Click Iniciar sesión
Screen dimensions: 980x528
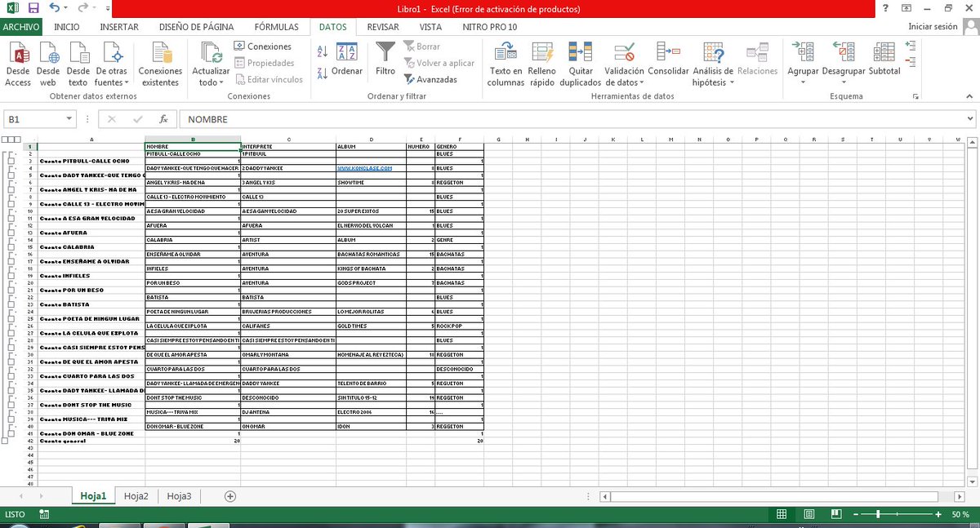click(x=933, y=26)
